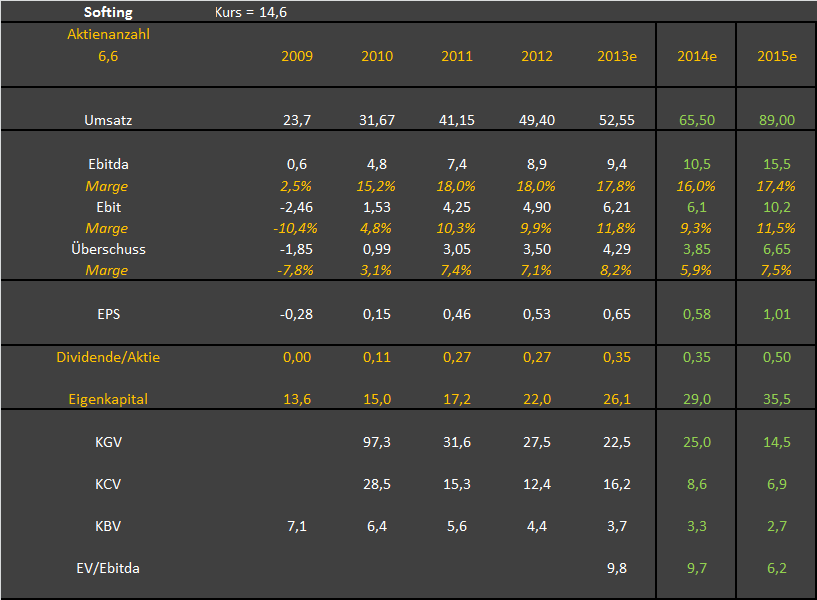The height and width of the screenshot is (600, 817).
Task: Select the Dividende/Aktie row label
Action: 107,357
